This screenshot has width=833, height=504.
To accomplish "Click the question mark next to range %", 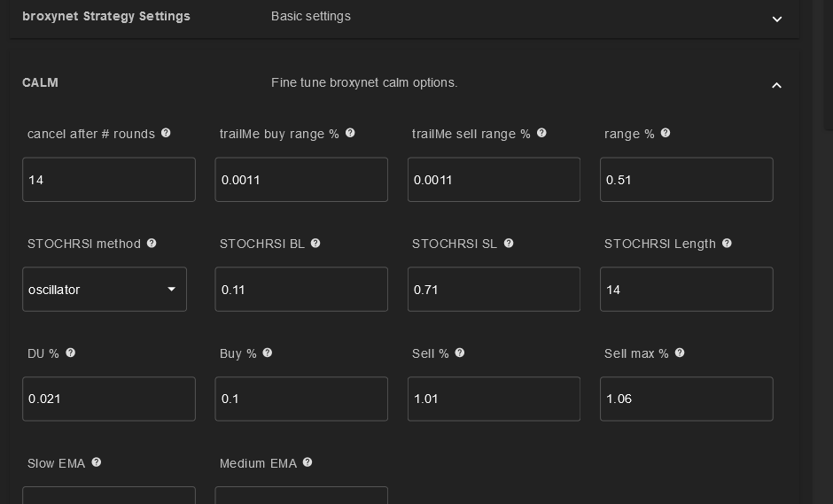I will [x=666, y=133].
